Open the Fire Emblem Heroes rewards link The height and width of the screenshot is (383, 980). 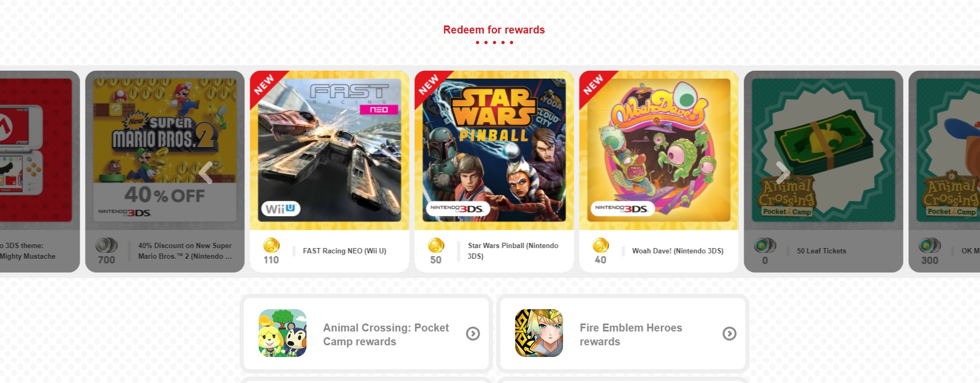point(623,333)
